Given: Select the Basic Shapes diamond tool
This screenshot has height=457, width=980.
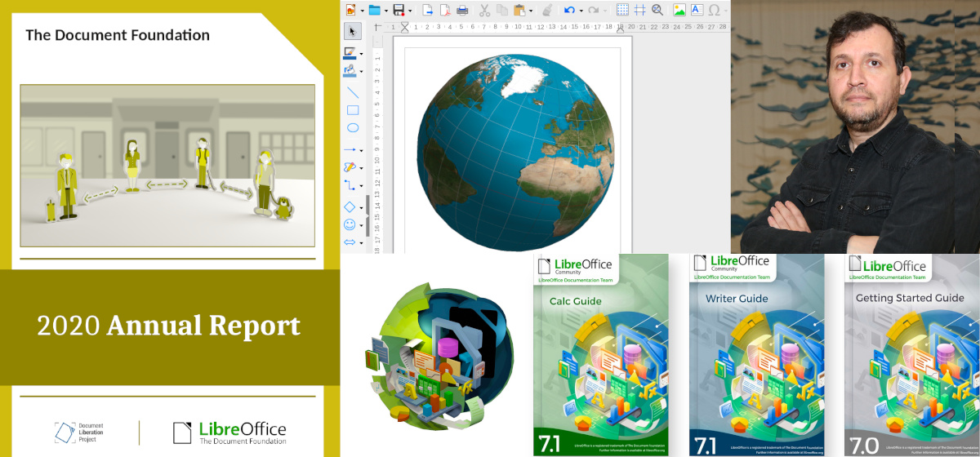Looking at the screenshot, I should pos(350,207).
